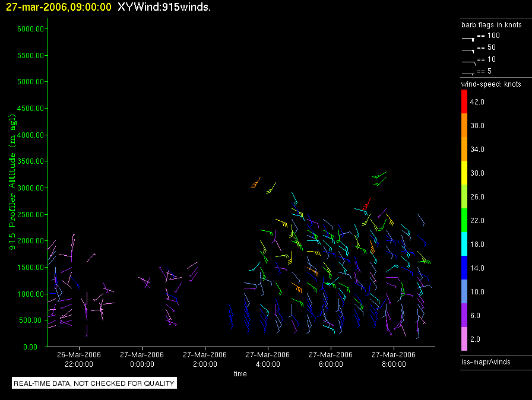This screenshot has width=532, height=400.
Task: Click the 1500.00 altitude tick label
Action: point(30,268)
